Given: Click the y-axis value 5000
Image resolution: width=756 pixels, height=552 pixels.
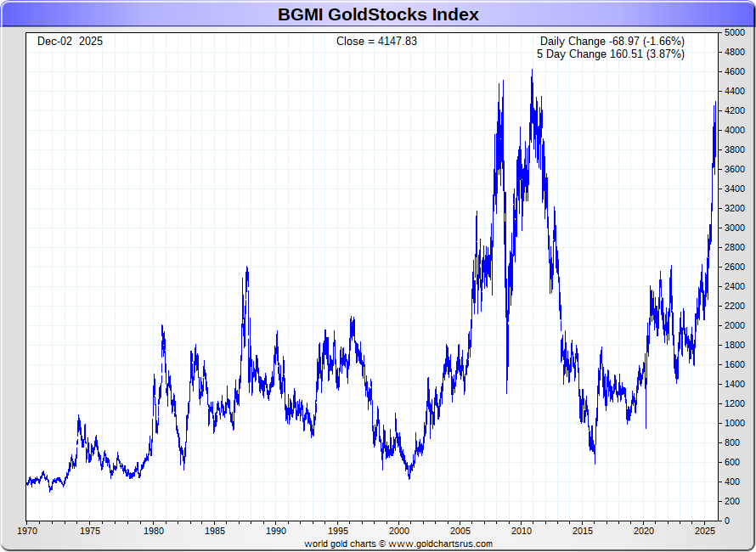Looking at the screenshot, I should point(734,32).
